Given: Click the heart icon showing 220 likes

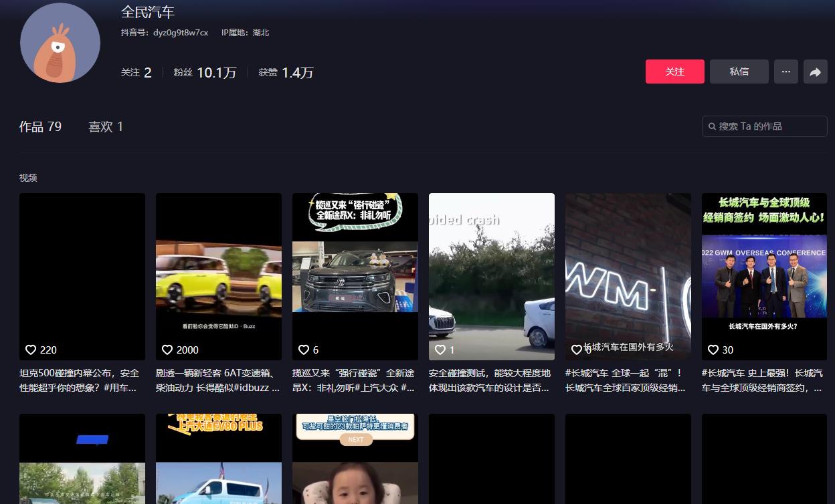Looking at the screenshot, I should point(31,350).
